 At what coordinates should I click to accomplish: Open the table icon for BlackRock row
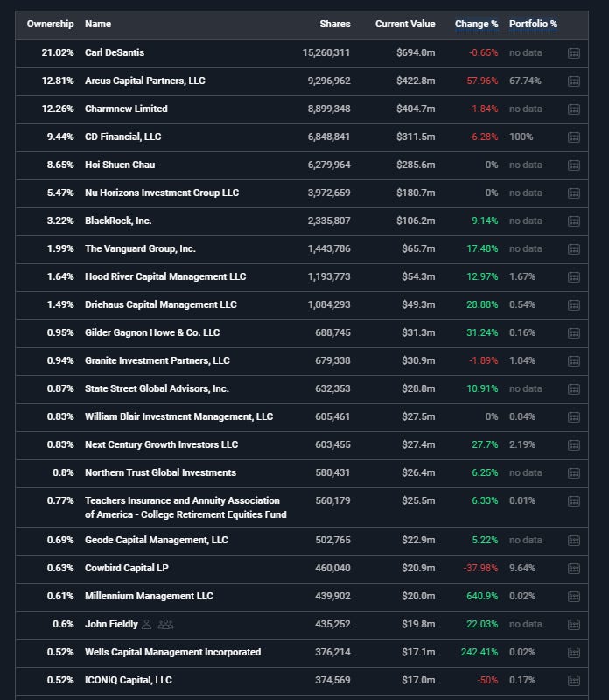coord(574,221)
